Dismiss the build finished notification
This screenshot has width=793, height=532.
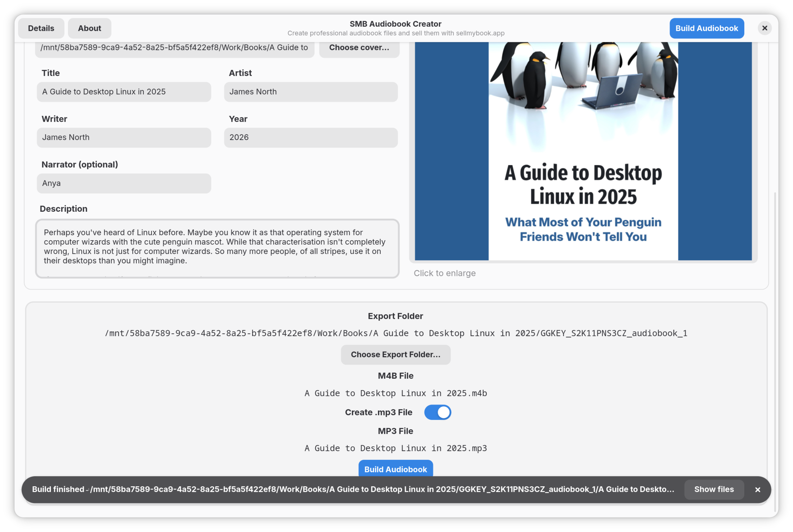pos(757,489)
